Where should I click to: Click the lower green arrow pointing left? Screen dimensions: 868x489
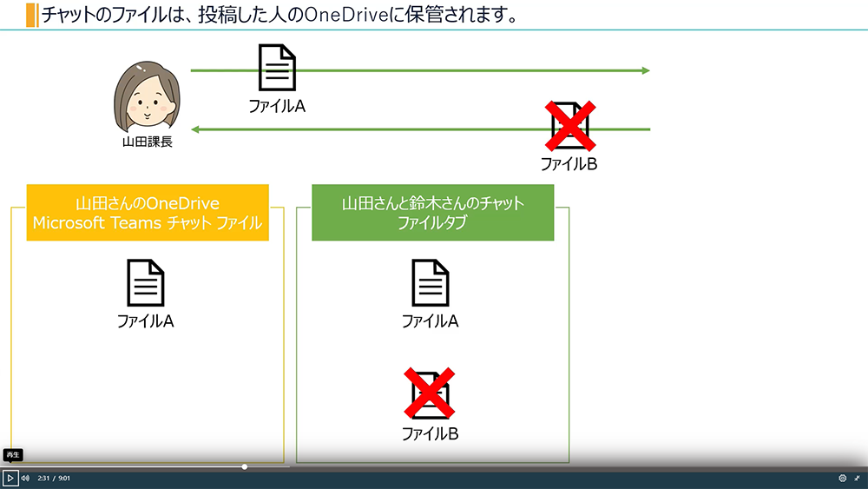point(365,129)
